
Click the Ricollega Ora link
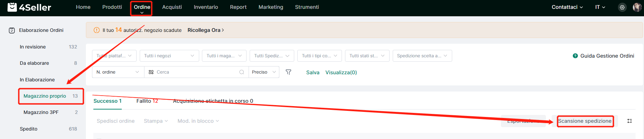coord(206,30)
